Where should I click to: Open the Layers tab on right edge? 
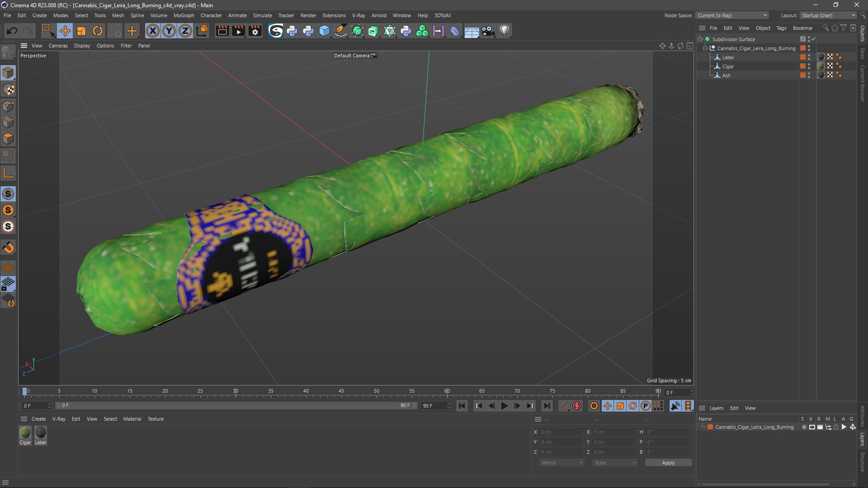pyautogui.click(x=863, y=439)
